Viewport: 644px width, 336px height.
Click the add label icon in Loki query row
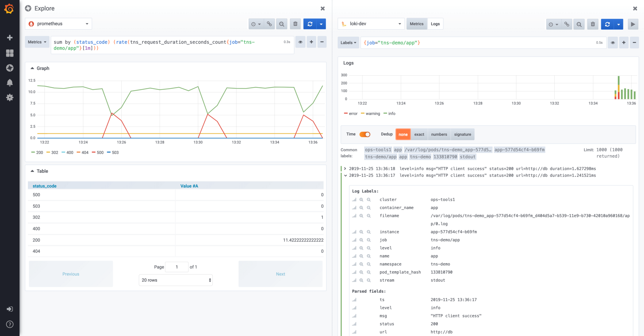623,43
